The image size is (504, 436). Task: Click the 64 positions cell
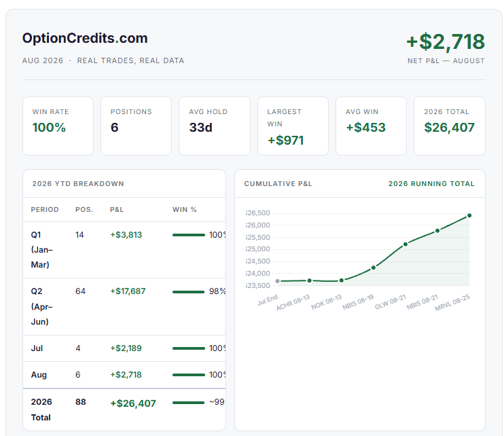pyautogui.click(x=80, y=291)
